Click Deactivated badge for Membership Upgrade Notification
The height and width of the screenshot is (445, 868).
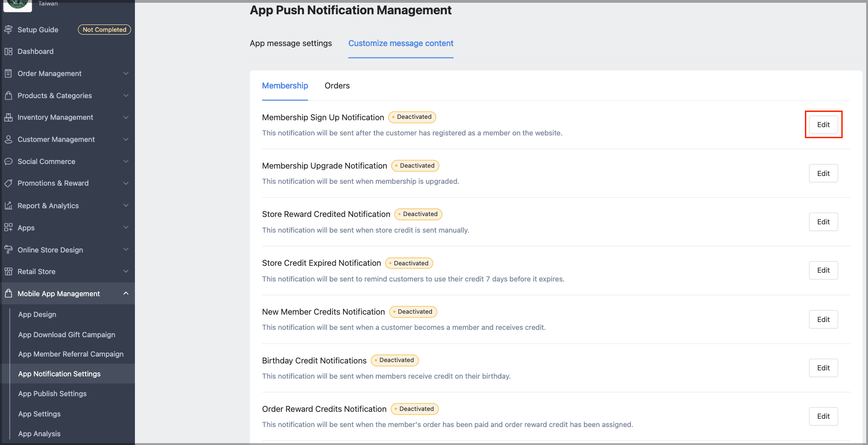pos(415,166)
